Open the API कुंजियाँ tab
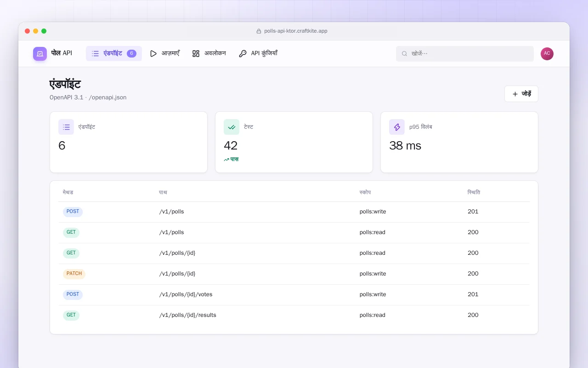This screenshot has height=368, width=588. [258, 53]
